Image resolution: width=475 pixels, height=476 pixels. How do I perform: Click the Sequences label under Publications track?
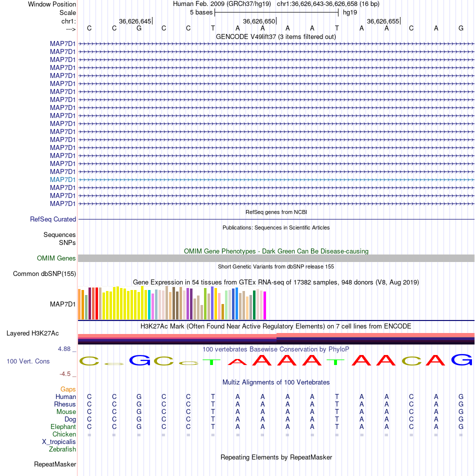pyautogui.click(x=59, y=234)
